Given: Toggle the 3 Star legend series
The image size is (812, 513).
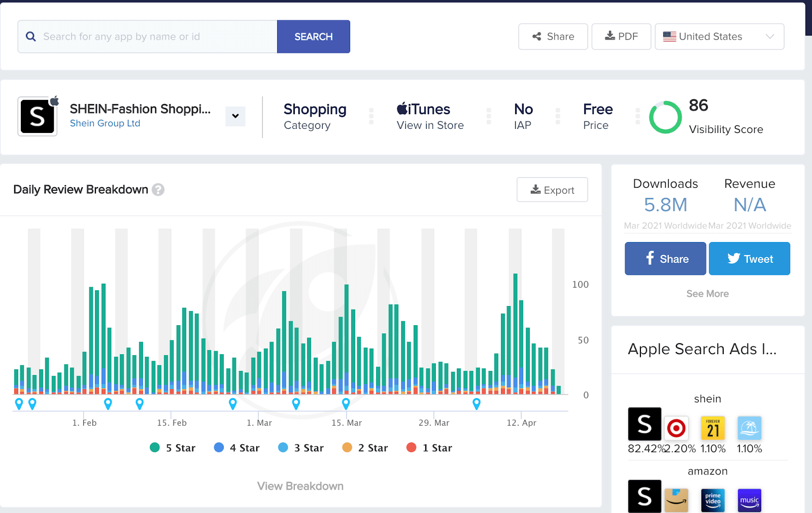Looking at the screenshot, I should point(301,448).
